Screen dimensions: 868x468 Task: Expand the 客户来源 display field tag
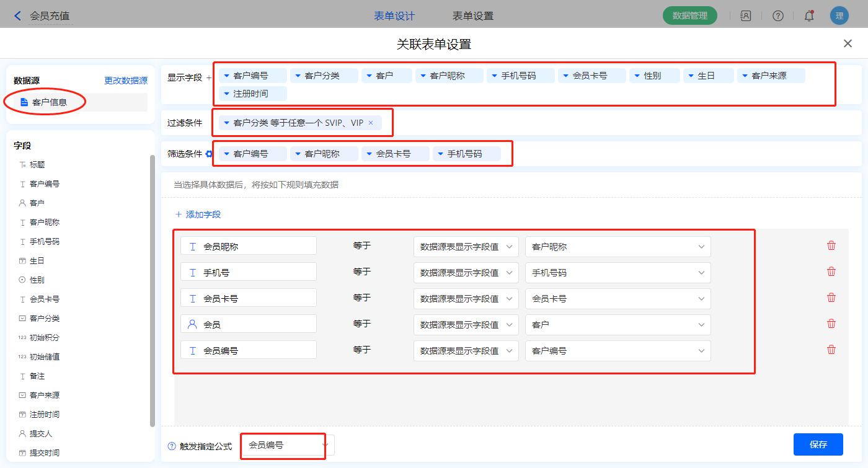(x=746, y=76)
